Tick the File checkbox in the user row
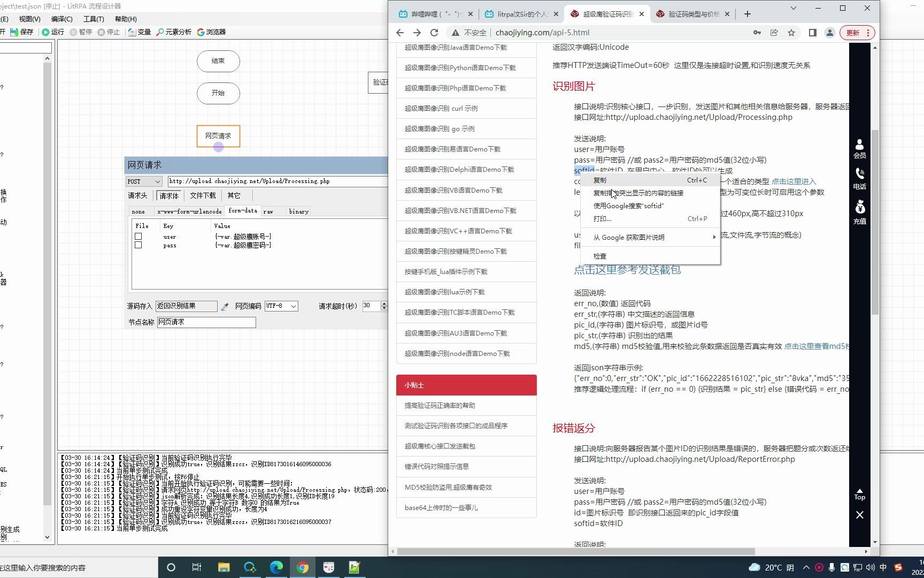Image resolution: width=924 pixels, height=578 pixels. (138, 236)
